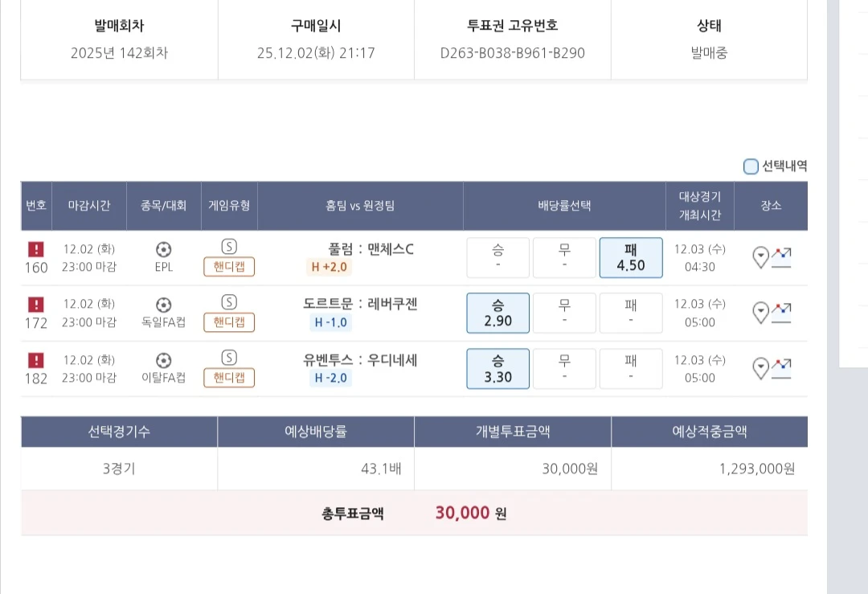Image resolution: width=868 pixels, height=594 pixels.
Task: Expand the location pin dropdown on the Dortmund row
Action: tap(760, 312)
